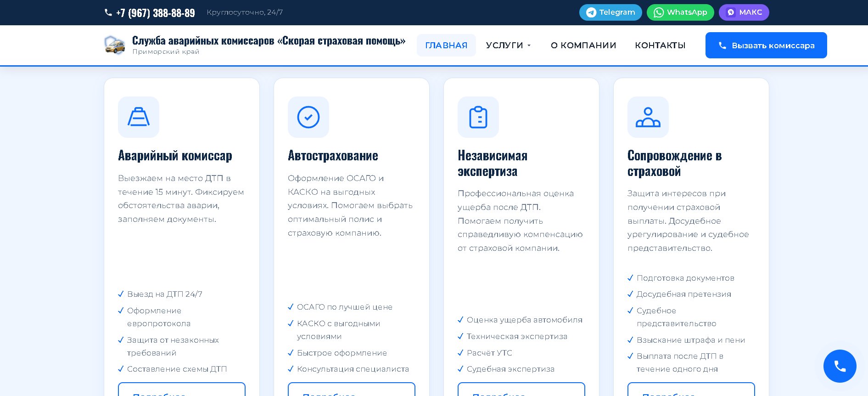The width and height of the screenshot is (868, 396).
Task: Click the site title «Скорая страховая помощь»
Action: 269,40
